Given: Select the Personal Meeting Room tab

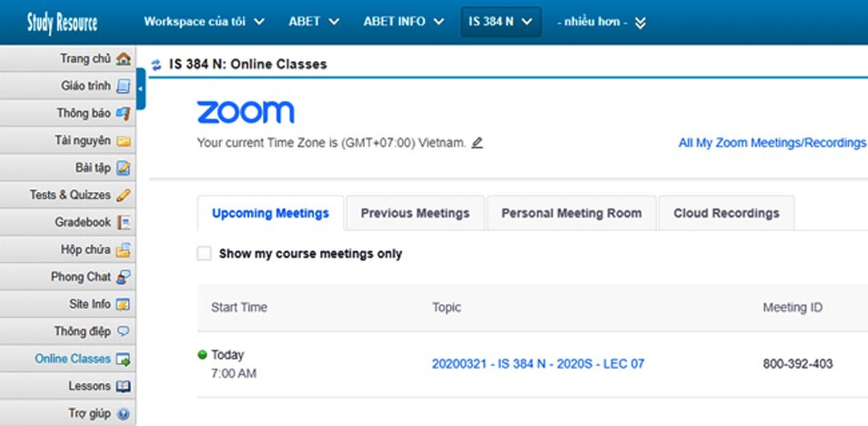Looking at the screenshot, I should (x=571, y=213).
